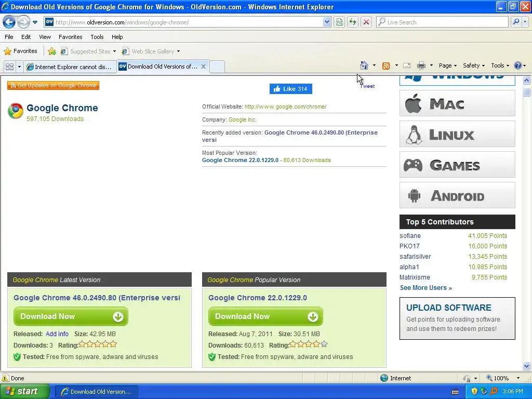Switch to Internet Explorer cannot display tab

(70, 67)
